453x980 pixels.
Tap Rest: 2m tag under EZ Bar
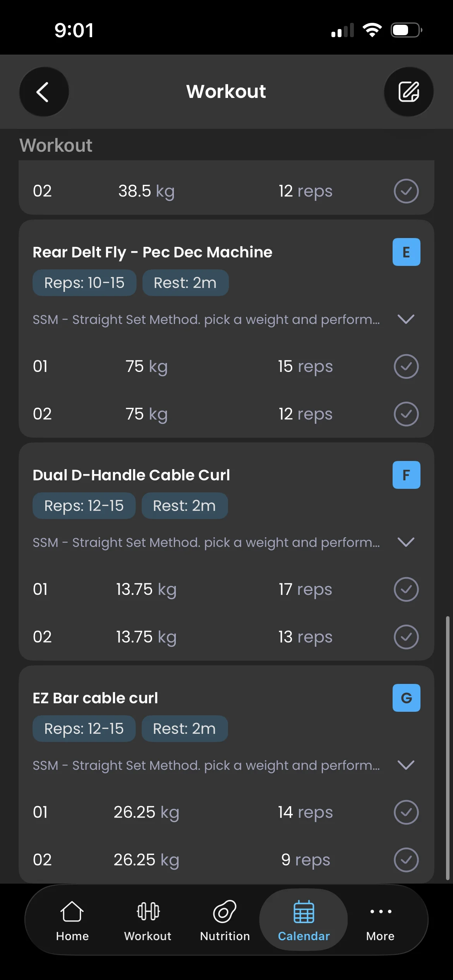[185, 729]
